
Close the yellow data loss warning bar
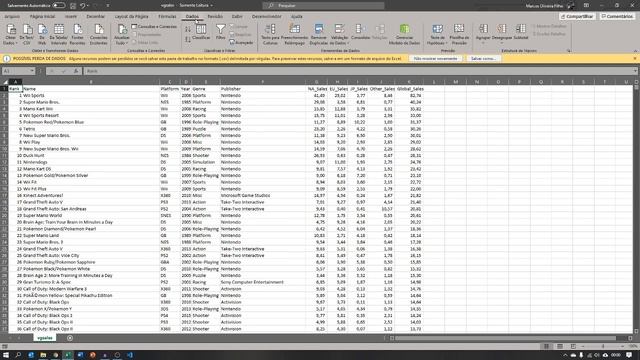(635, 59)
